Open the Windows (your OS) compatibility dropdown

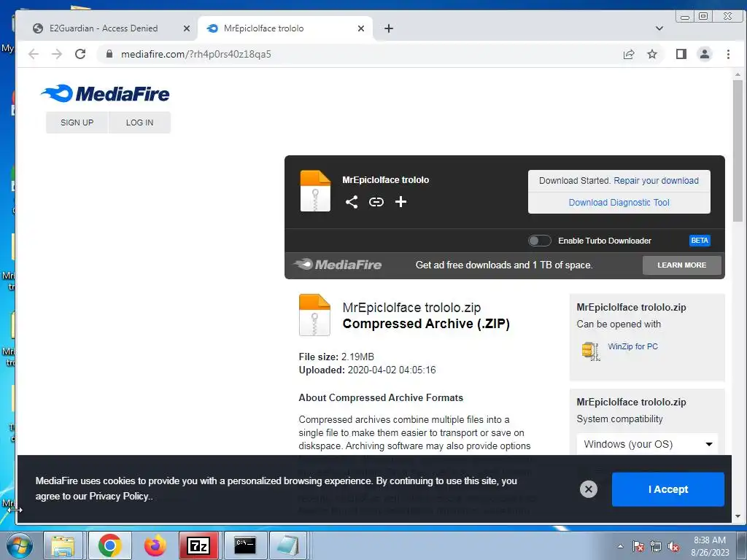[647, 444]
